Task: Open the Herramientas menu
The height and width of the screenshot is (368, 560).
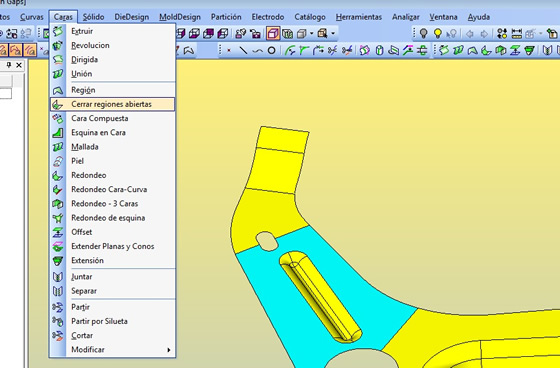Action: (x=359, y=17)
